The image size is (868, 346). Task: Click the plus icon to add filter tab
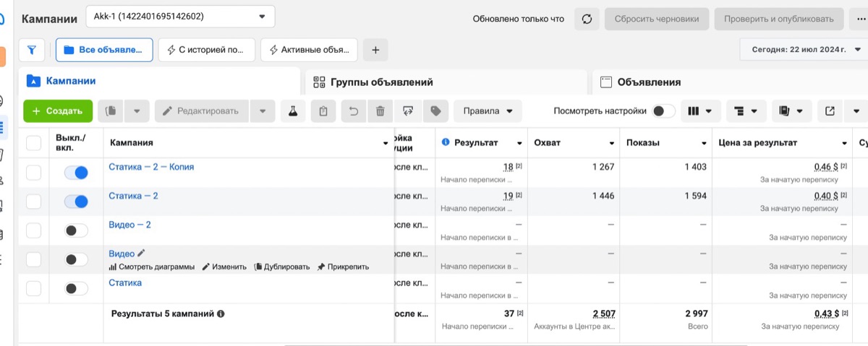(x=375, y=50)
